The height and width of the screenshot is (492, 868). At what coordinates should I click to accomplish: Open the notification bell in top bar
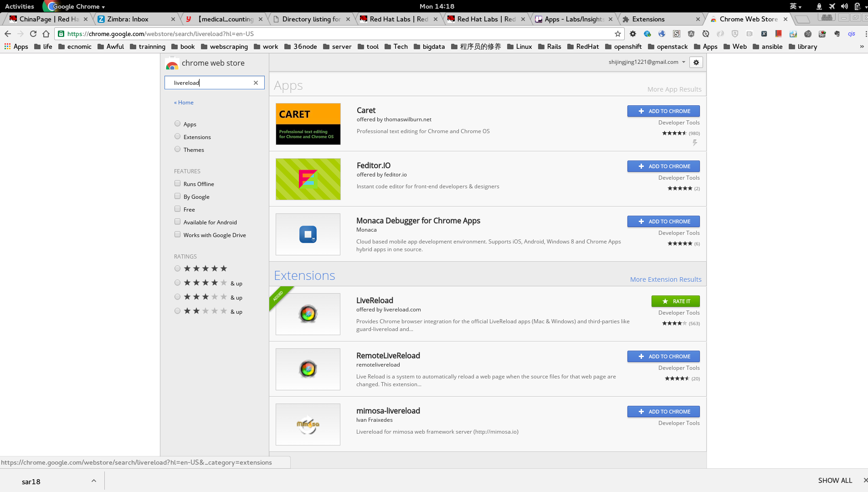pos(819,6)
